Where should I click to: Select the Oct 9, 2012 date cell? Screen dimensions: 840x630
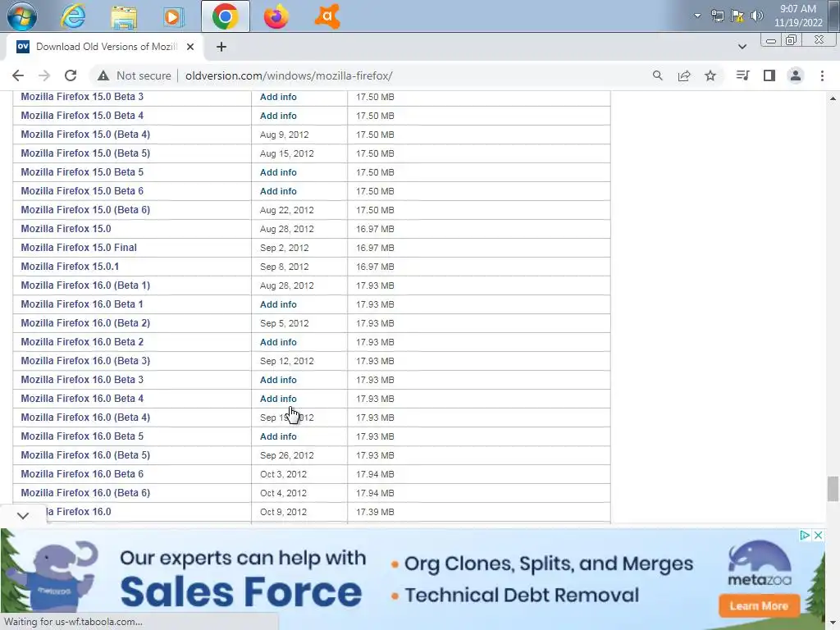(283, 512)
